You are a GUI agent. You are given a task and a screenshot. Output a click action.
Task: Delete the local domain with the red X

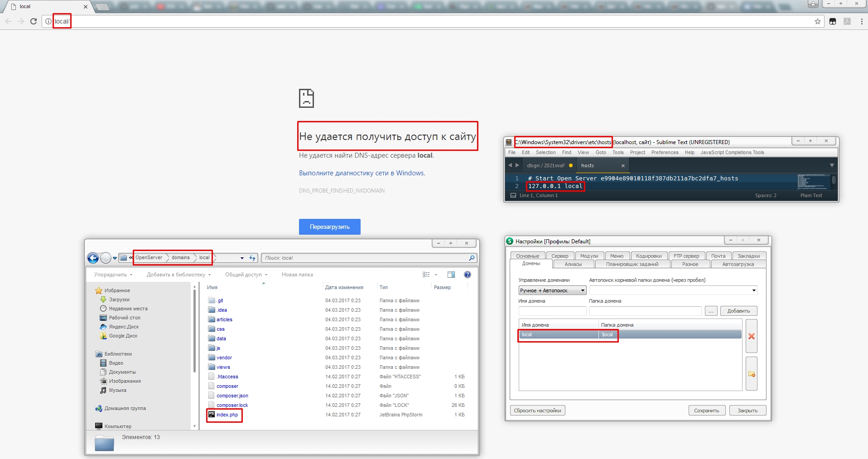(x=751, y=336)
